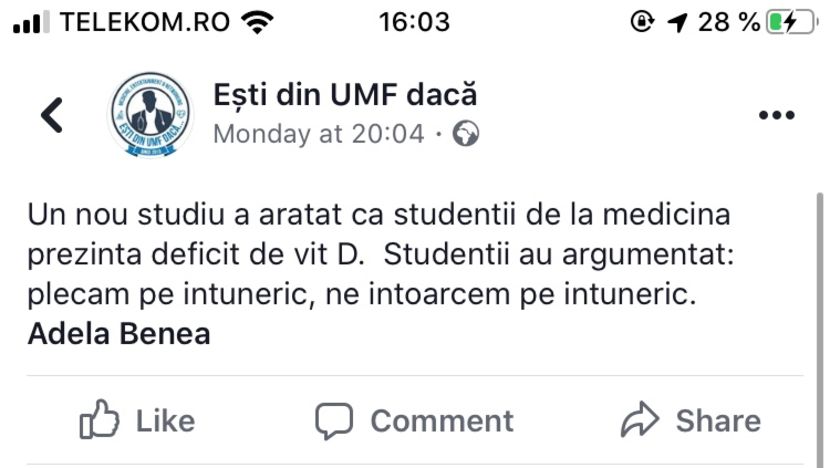Click the Adela Benea bold name
This screenshot has width=830, height=468.
[119, 334]
